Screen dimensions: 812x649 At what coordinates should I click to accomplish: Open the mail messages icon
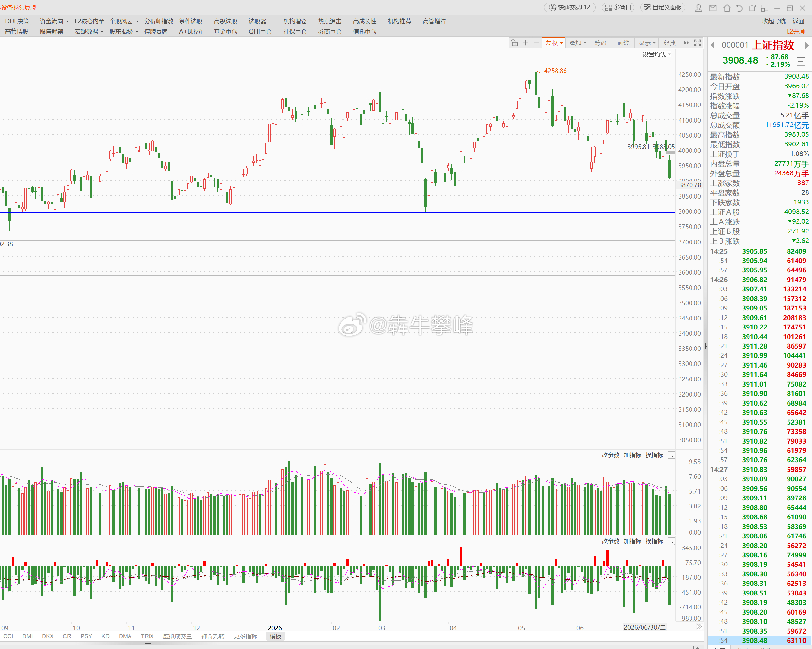(x=712, y=7)
